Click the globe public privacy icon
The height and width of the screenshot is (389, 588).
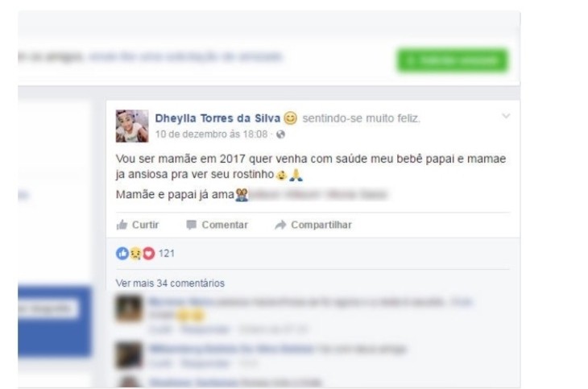[x=280, y=134]
